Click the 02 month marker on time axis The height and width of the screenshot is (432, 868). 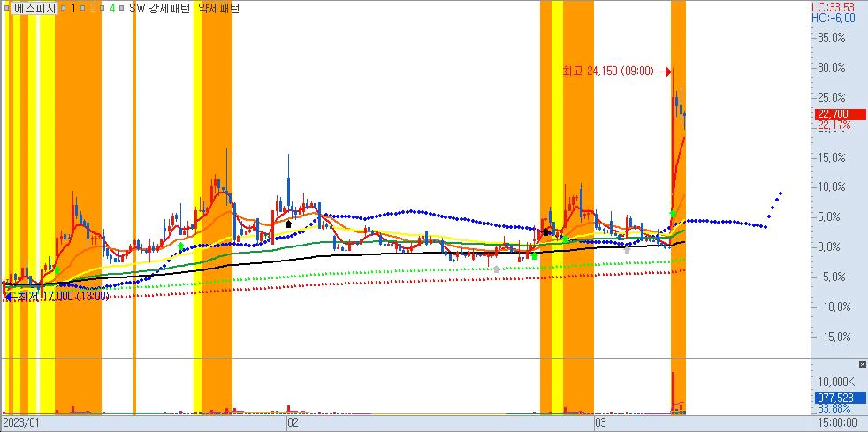[293, 423]
